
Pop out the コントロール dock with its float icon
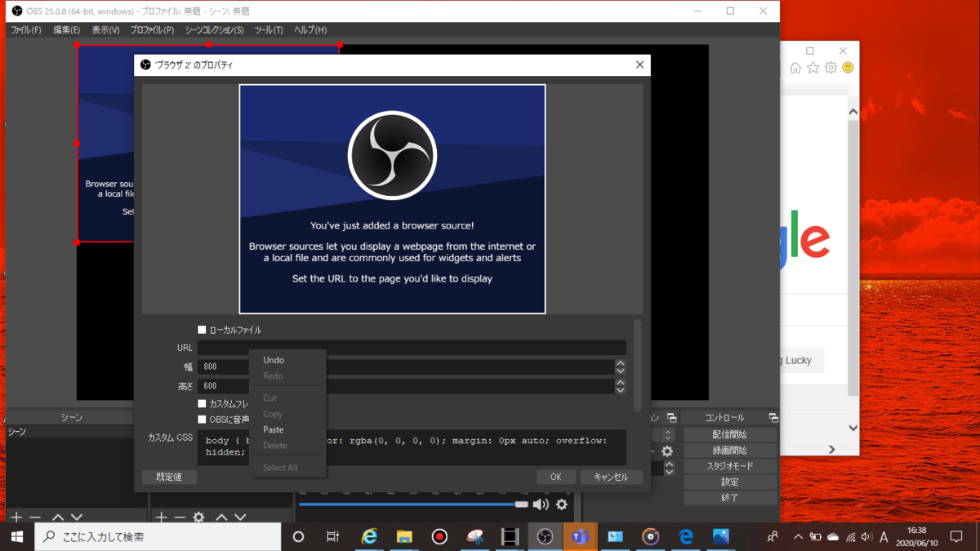tap(773, 418)
